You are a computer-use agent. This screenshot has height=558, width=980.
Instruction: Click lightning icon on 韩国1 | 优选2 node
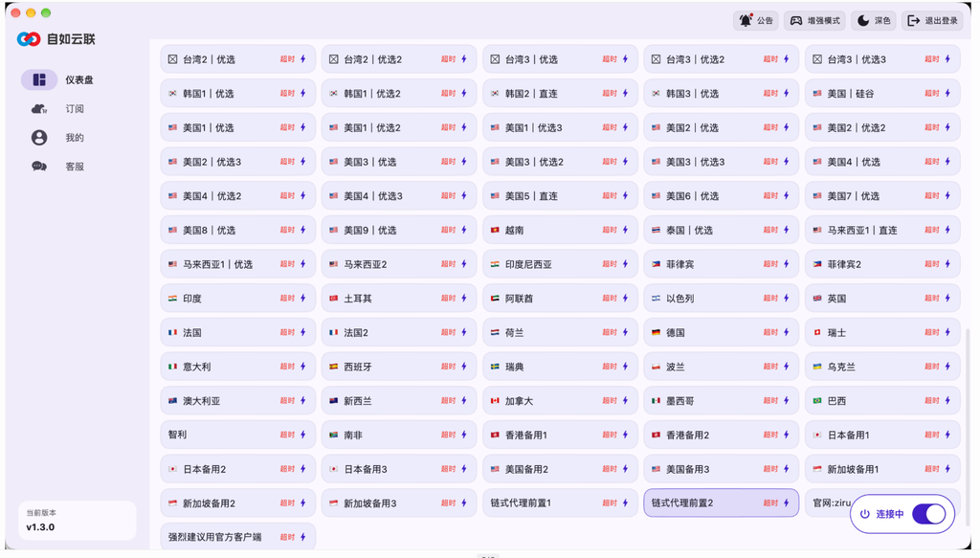(464, 94)
